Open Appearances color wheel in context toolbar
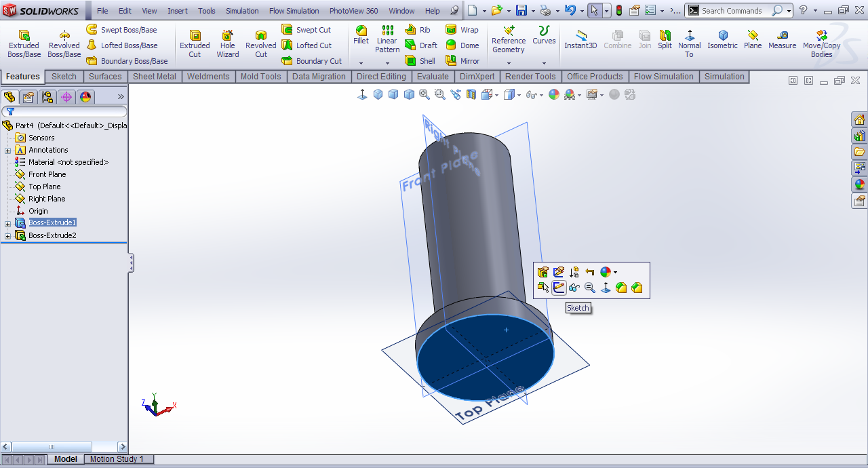Image resolution: width=868 pixels, height=468 pixels. pyautogui.click(x=606, y=272)
